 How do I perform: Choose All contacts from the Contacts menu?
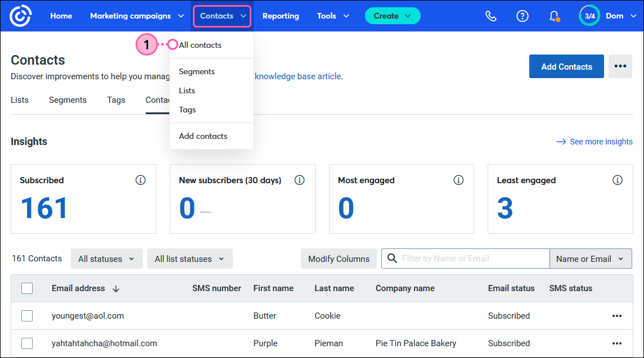[200, 45]
